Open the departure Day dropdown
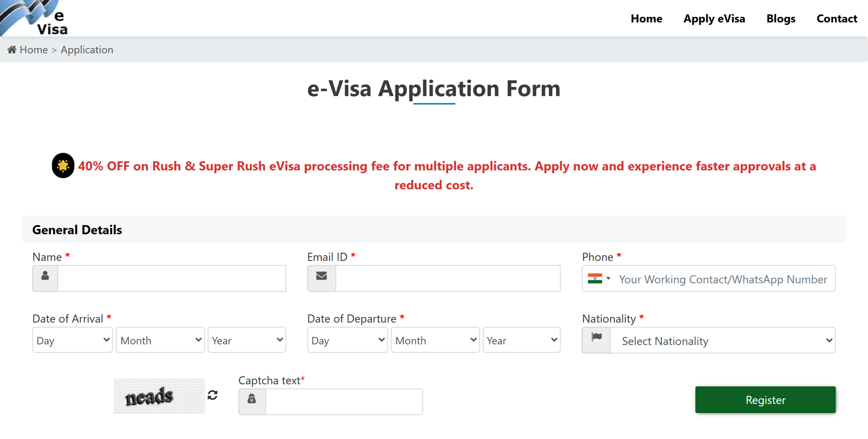 (x=347, y=340)
